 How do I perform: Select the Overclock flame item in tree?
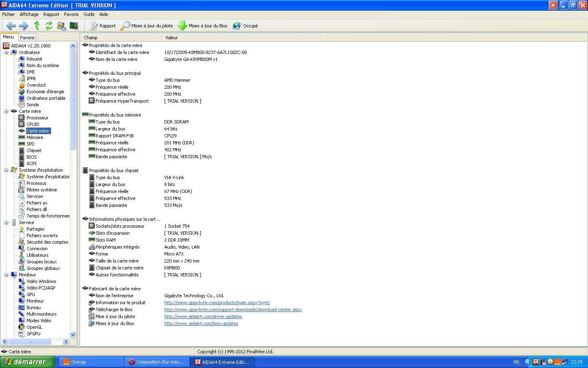point(36,85)
